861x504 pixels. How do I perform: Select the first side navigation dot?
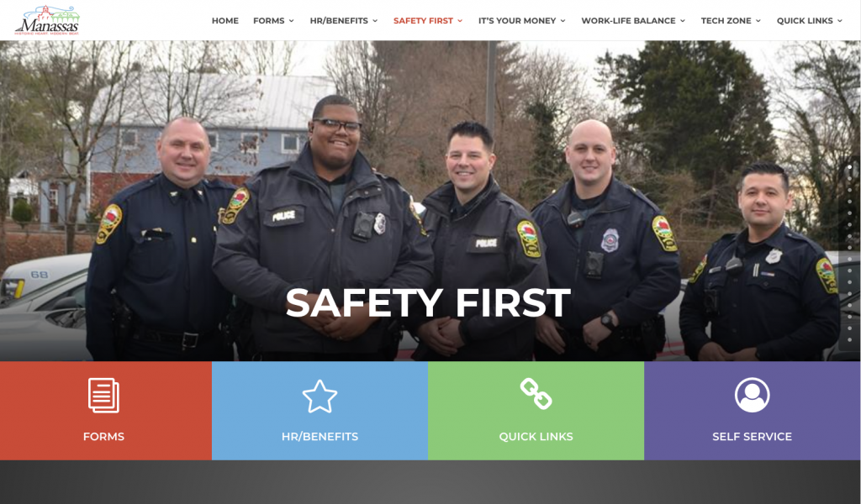pos(849,166)
